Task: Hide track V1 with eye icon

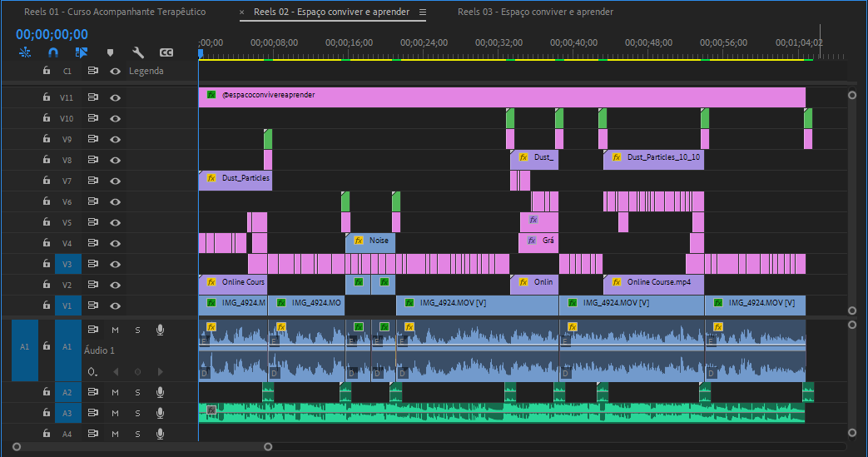Action: coord(115,305)
